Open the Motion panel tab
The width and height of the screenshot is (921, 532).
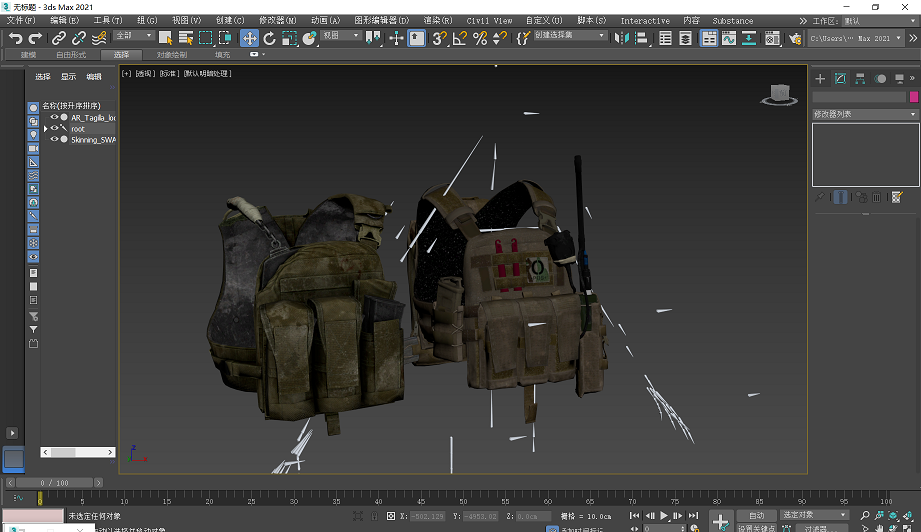coord(880,79)
